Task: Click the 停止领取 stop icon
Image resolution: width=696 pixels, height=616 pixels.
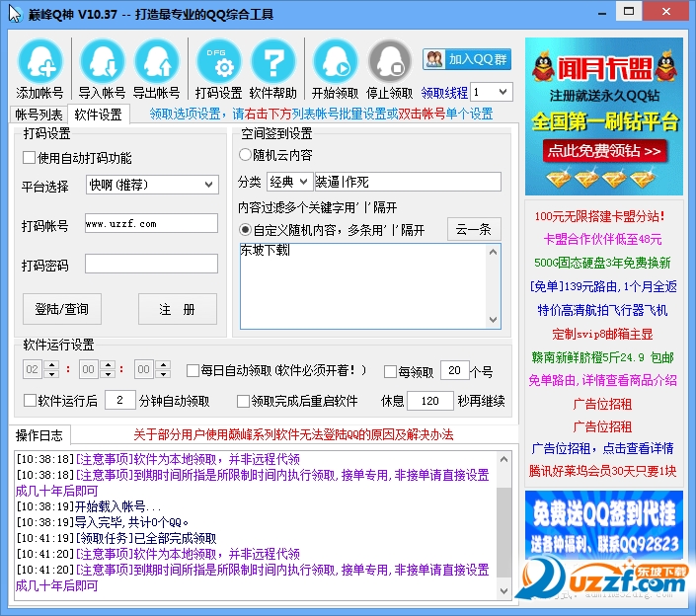Action: [x=389, y=69]
